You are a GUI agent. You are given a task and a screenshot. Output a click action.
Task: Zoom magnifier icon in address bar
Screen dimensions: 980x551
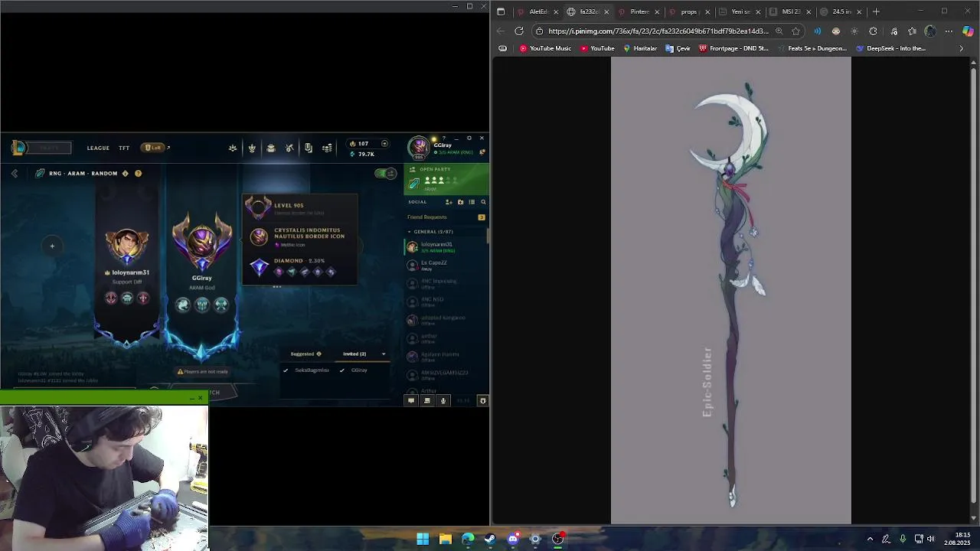[x=779, y=31]
